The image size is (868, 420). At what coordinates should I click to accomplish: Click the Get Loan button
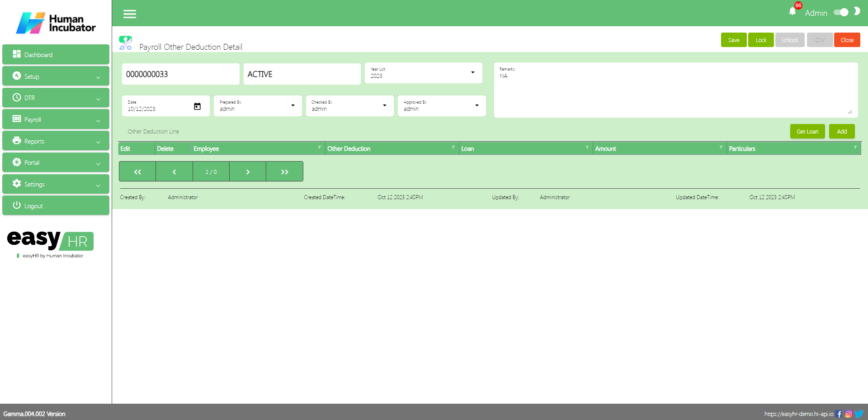[807, 131]
